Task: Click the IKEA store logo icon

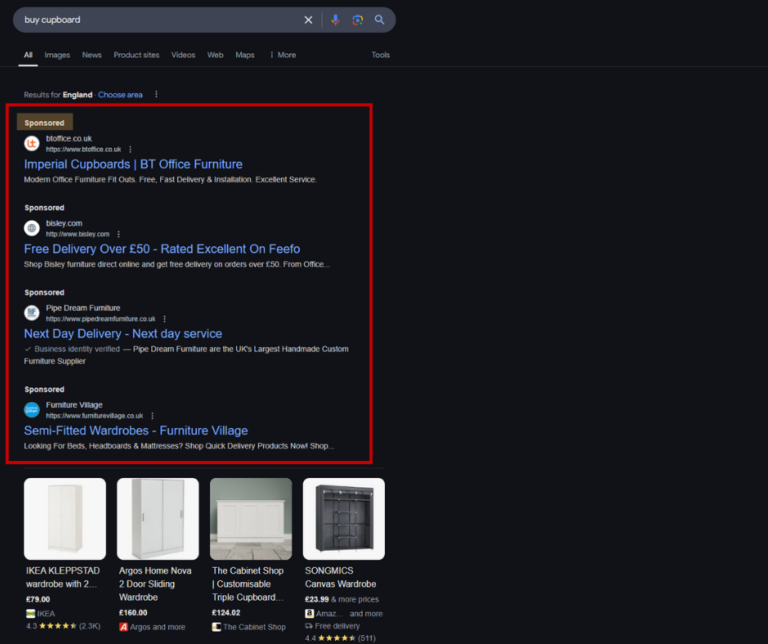Action: pos(30,614)
